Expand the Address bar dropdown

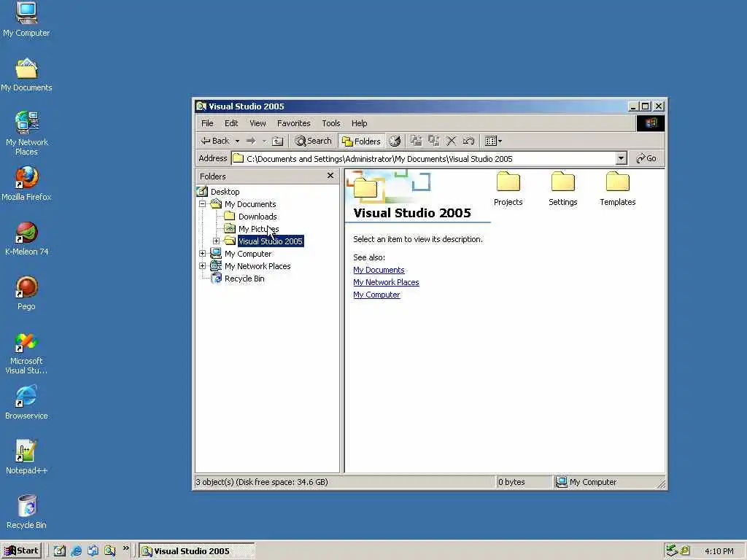621,158
